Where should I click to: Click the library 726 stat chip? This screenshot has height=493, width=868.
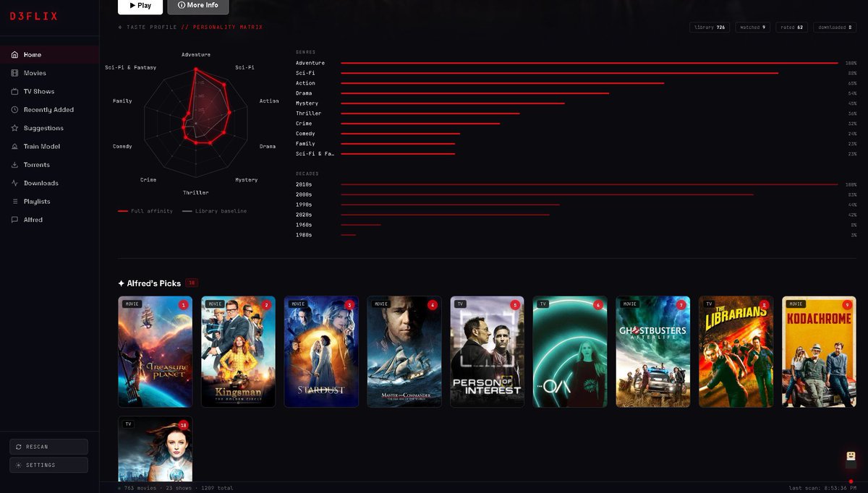click(710, 27)
